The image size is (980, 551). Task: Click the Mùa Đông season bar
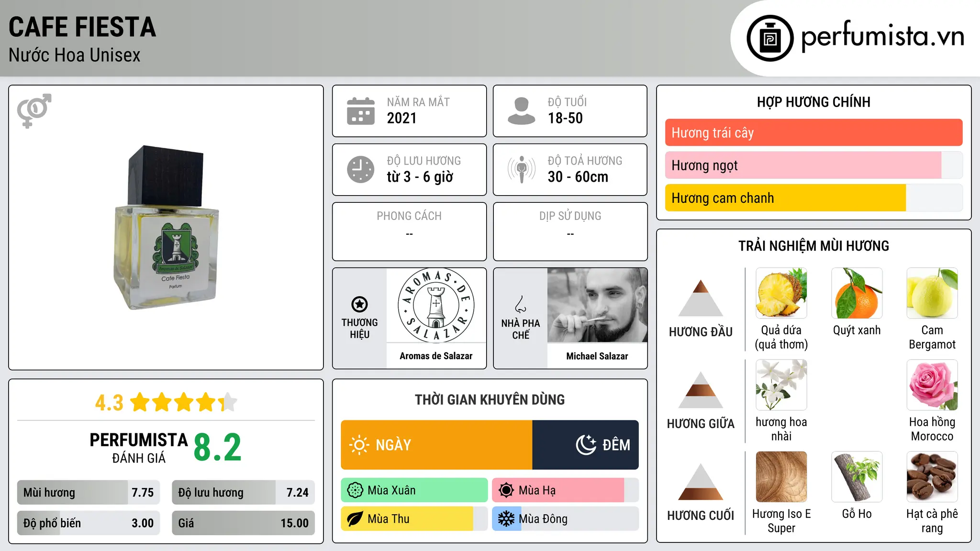click(x=565, y=519)
